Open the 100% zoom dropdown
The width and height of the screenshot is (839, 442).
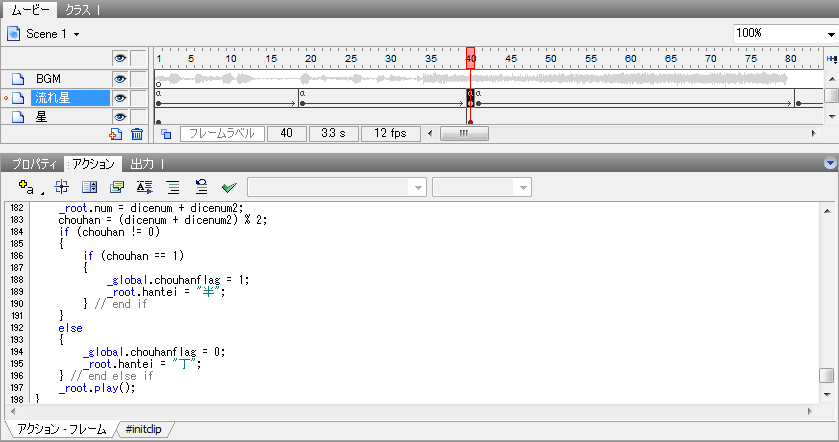(784, 33)
